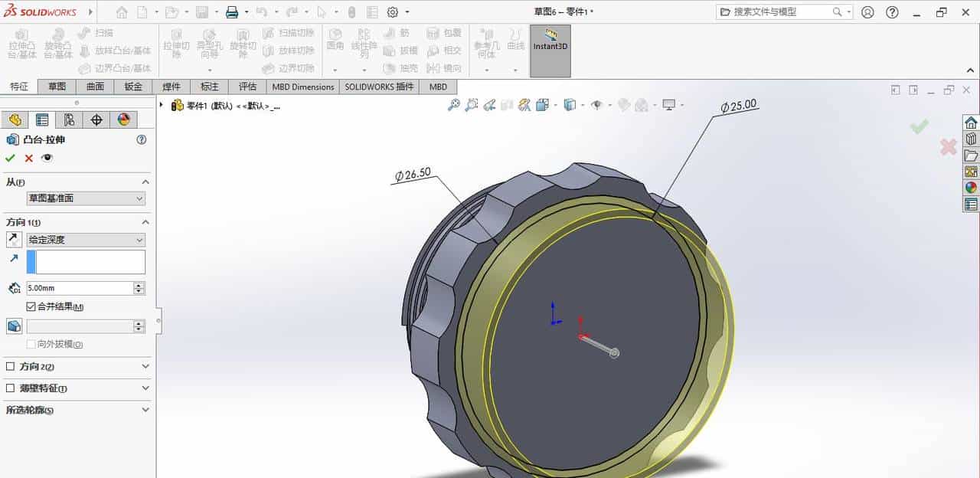Increase depth using the spin-up arrow
Screen dimensions: 980x478
[x=138, y=284]
